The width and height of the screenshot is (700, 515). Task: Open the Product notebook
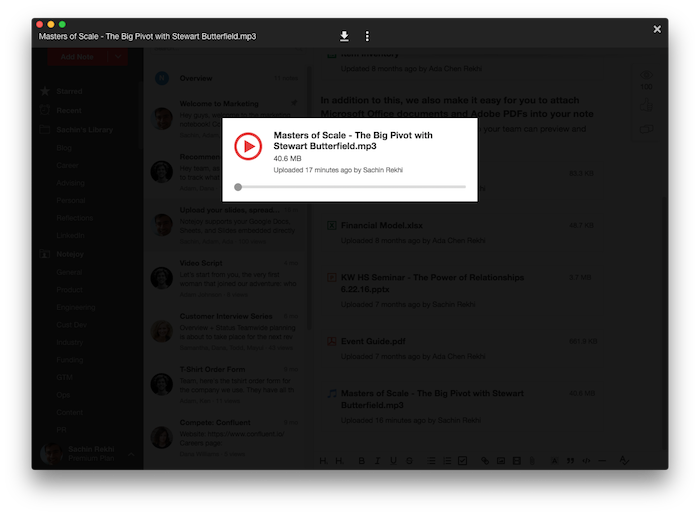coord(70,290)
